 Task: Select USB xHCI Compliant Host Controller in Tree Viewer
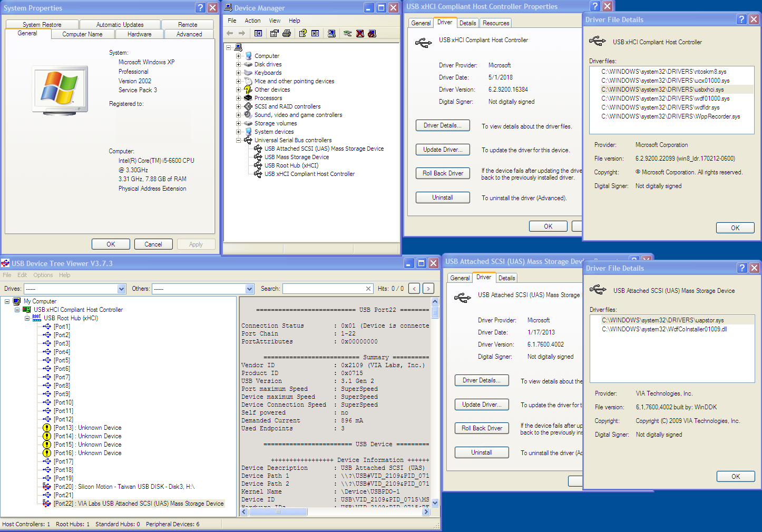(x=79, y=310)
